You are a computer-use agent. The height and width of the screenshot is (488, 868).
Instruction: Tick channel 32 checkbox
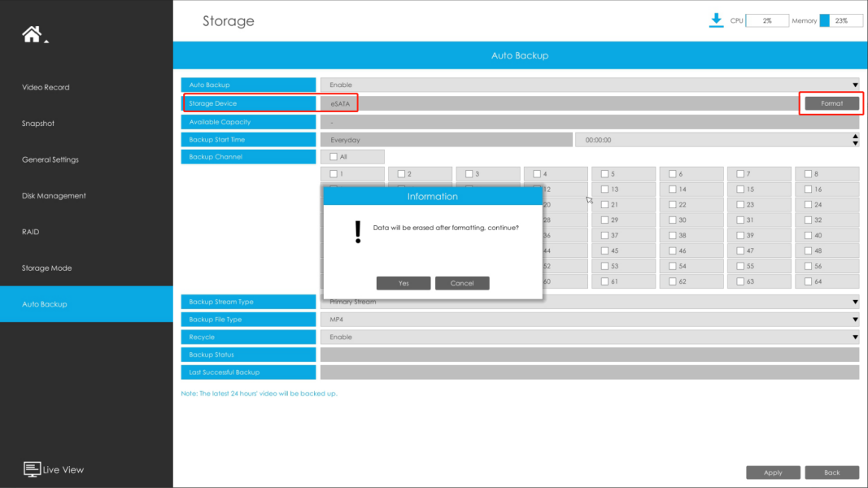(x=809, y=220)
